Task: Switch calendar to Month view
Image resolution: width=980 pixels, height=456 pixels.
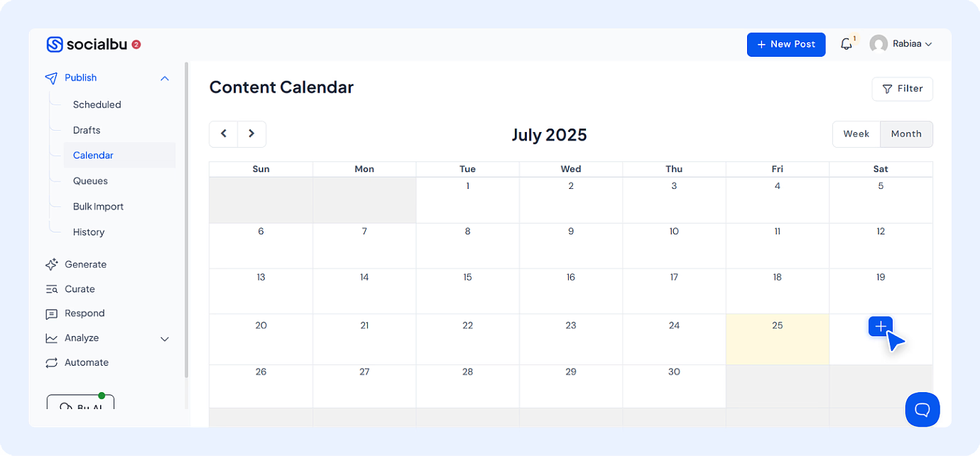Action: 906,134
